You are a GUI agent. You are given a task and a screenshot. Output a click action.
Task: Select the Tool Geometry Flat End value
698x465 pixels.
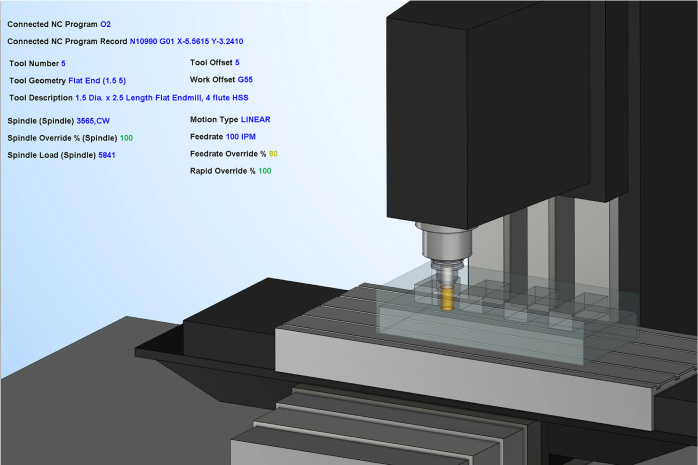click(x=97, y=80)
